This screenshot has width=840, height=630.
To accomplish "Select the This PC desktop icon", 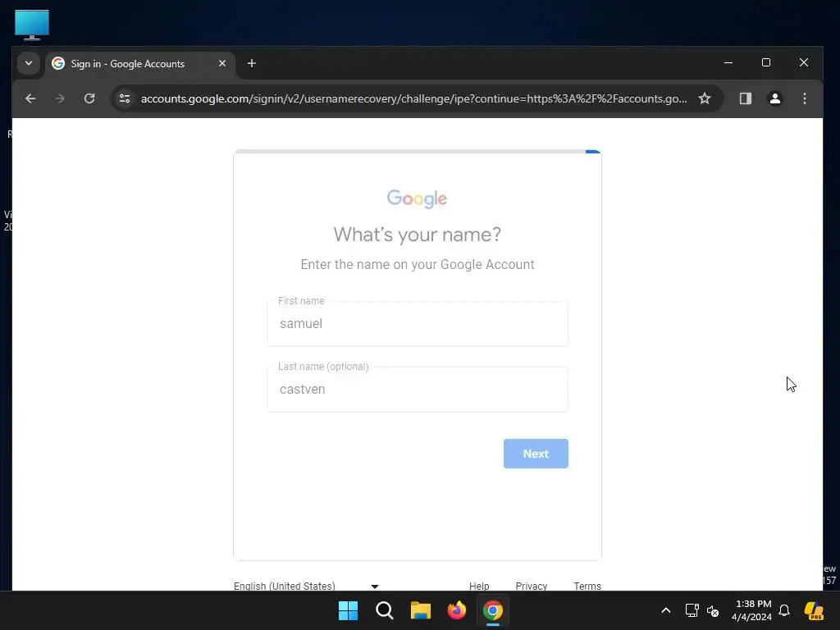I will [x=32, y=25].
